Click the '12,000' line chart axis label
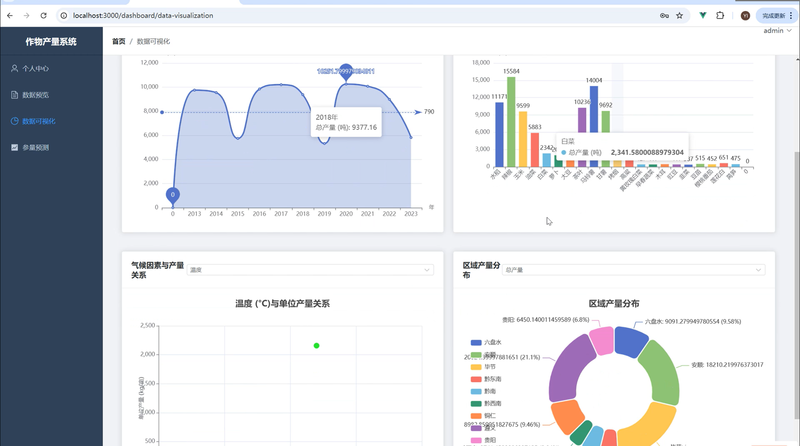This screenshot has width=800, height=446. tap(149, 63)
